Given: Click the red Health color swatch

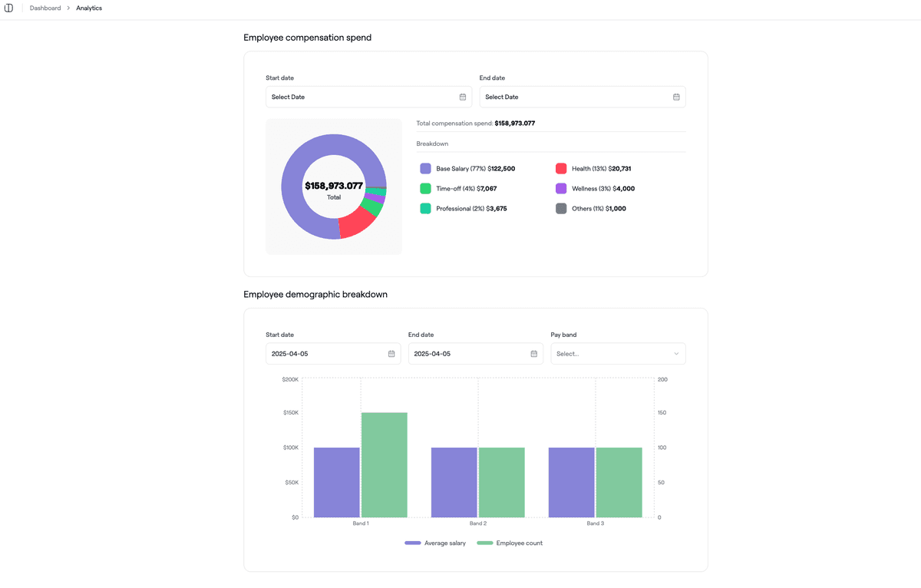Looking at the screenshot, I should point(561,168).
